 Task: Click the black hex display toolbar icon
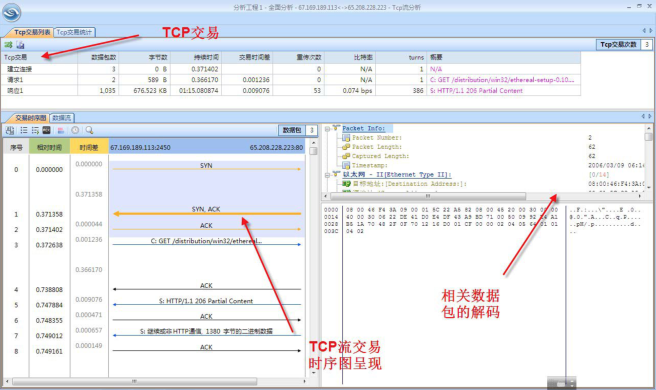[46, 131]
